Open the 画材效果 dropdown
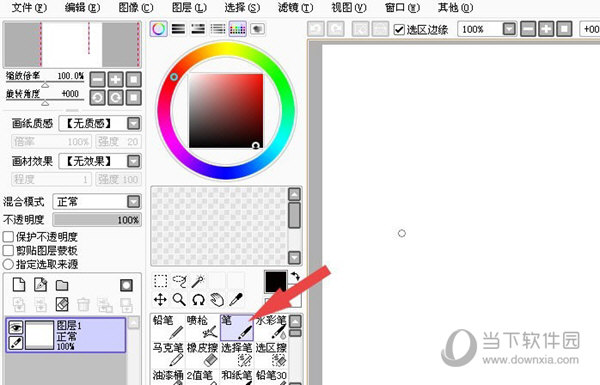The width and height of the screenshot is (600, 385). click(134, 161)
